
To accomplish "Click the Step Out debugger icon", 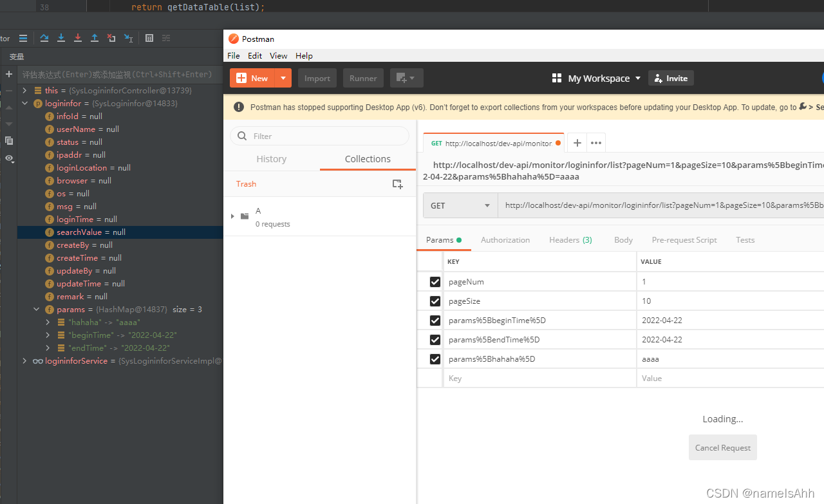I will pyautogui.click(x=95, y=39).
